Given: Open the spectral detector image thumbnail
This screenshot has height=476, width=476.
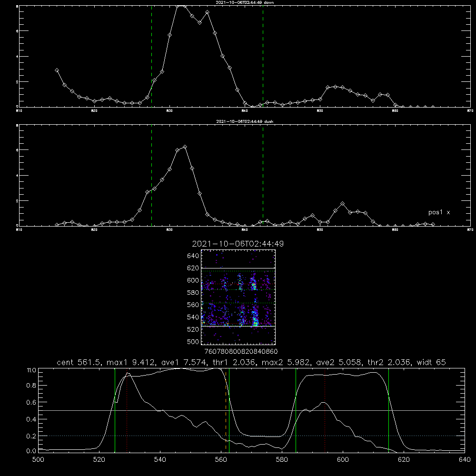Looking at the screenshot, I should click(238, 297).
